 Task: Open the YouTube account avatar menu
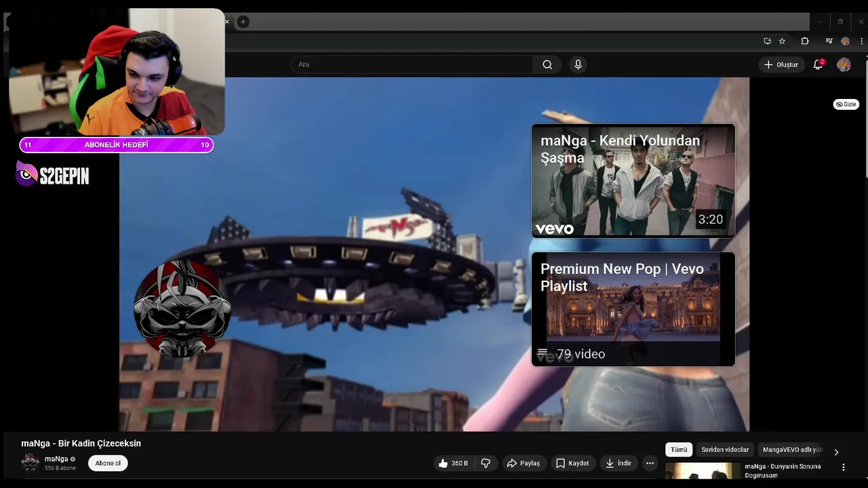(x=844, y=64)
